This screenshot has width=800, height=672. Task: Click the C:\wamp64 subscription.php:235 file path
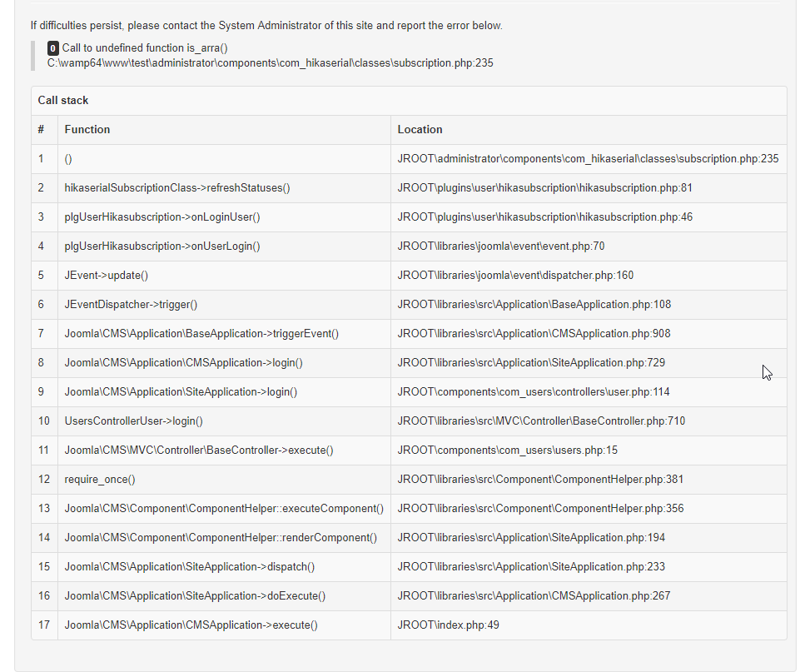pyautogui.click(x=270, y=63)
